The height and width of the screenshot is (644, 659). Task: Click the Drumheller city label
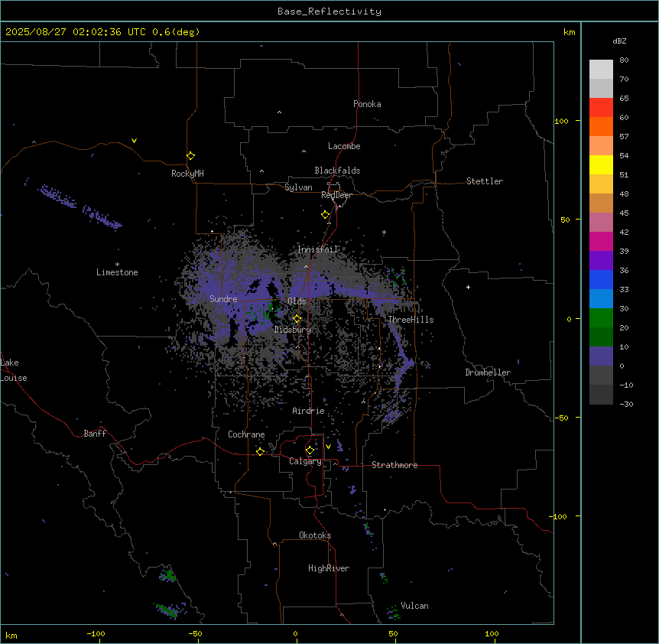[488, 372]
